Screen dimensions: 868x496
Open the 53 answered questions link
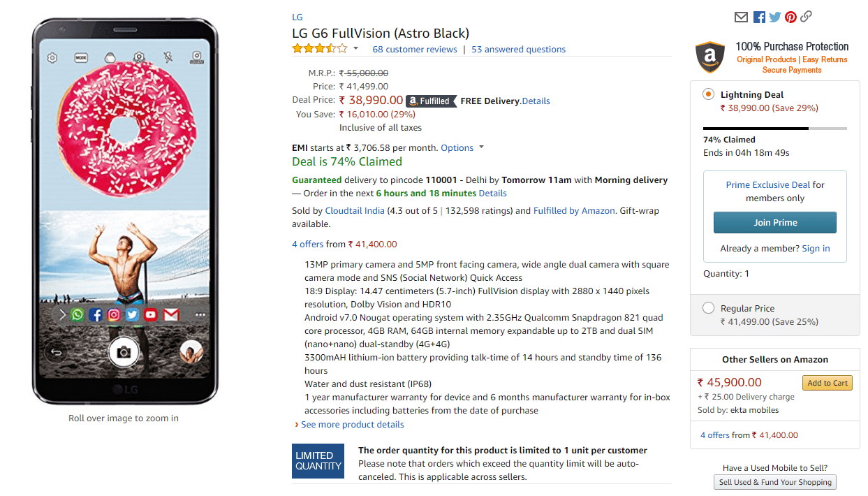(x=518, y=50)
